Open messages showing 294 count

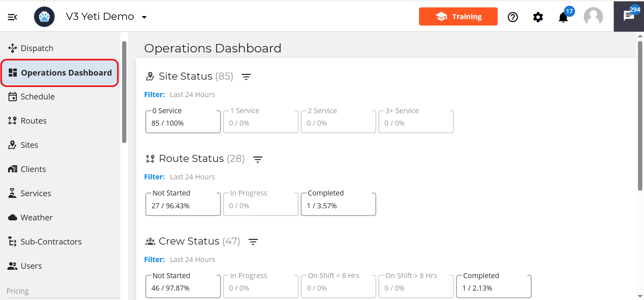click(x=629, y=16)
